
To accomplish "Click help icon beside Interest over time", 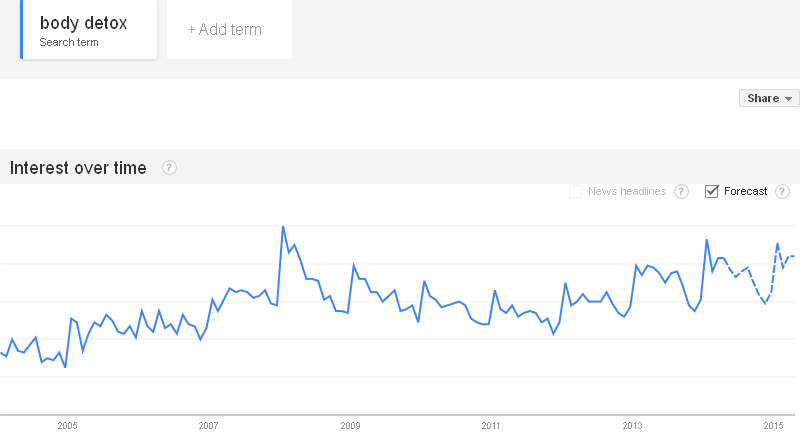I will [x=169, y=168].
